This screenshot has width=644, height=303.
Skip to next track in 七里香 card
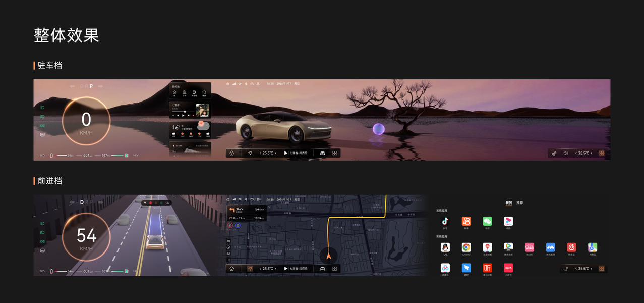(189, 115)
